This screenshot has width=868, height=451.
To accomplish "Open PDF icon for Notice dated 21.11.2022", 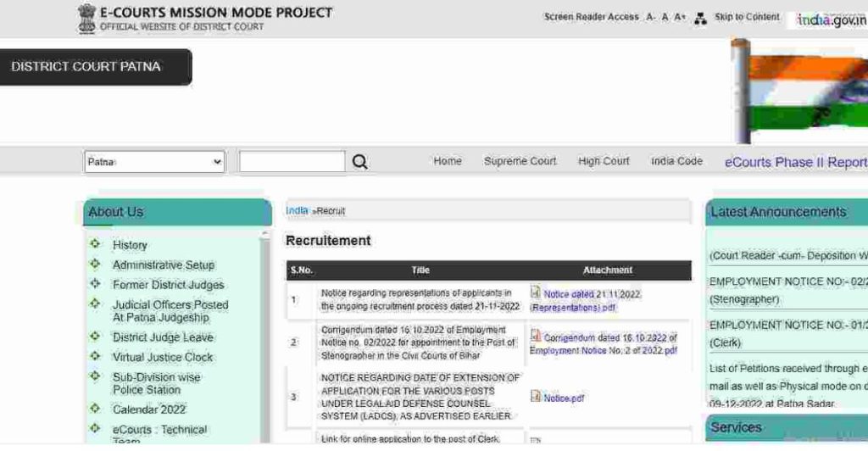I will point(536,292).
